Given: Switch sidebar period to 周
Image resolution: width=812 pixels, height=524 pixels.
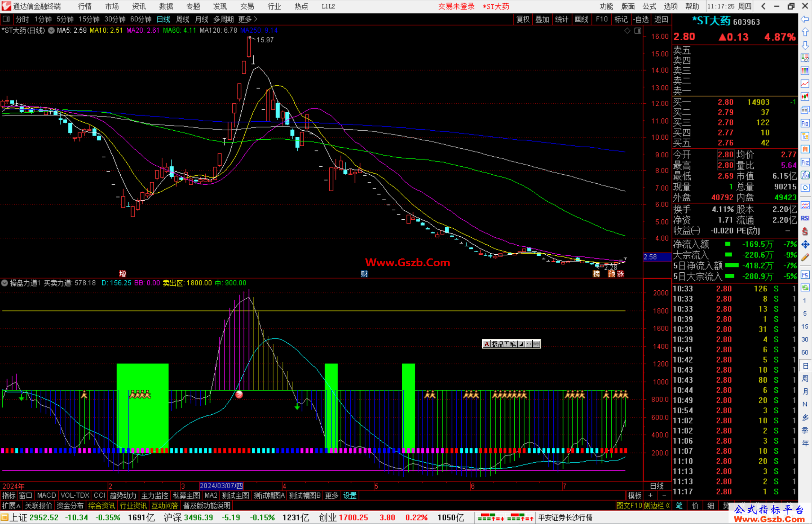Looking at the screenshot, I should (805, 379).
